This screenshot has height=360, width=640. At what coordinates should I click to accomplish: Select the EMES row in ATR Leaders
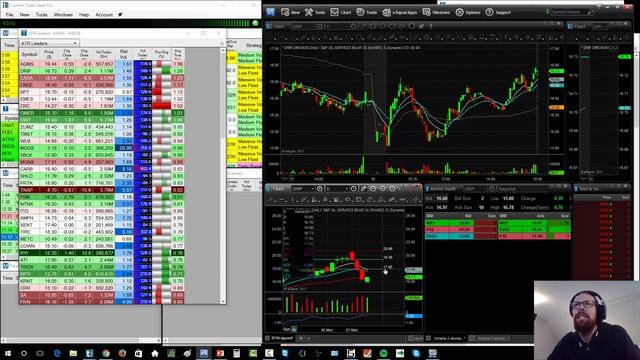pyautogui.click(x=102, y=99)
